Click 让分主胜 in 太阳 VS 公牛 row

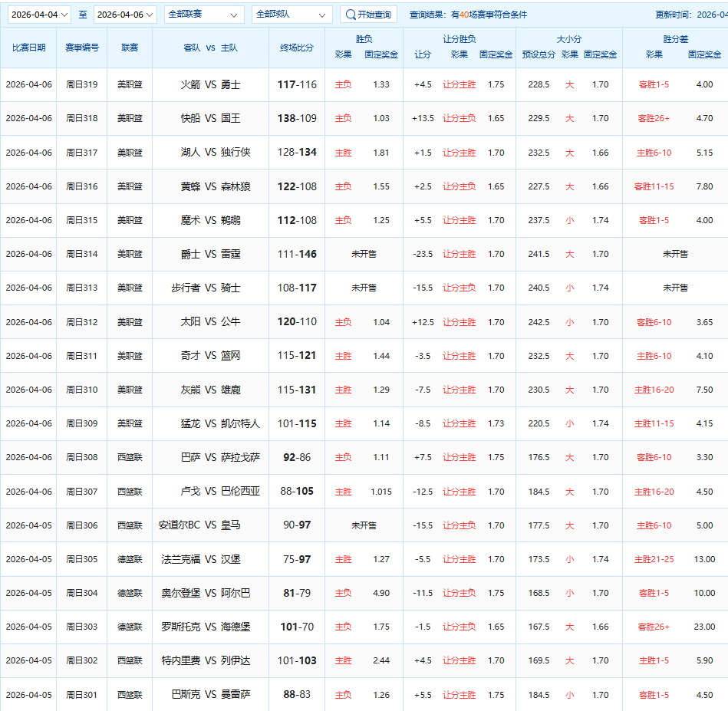(459, 322)
